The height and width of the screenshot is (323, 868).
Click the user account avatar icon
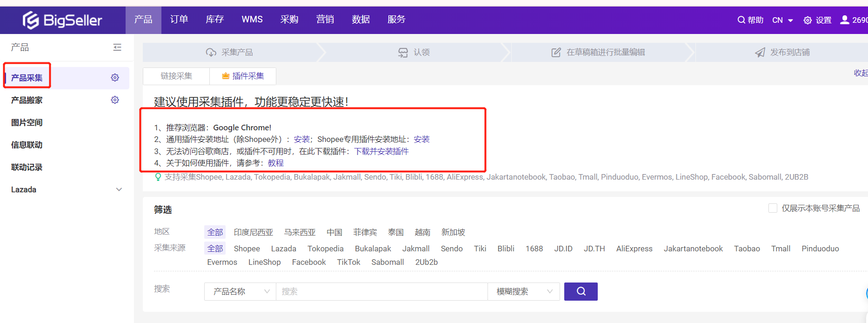[845, 20]
